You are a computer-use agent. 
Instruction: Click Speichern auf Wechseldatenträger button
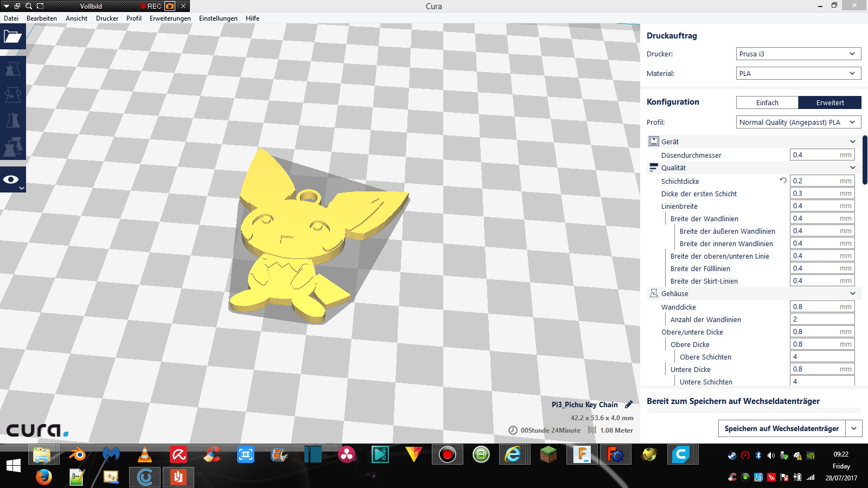coord(782,428)
